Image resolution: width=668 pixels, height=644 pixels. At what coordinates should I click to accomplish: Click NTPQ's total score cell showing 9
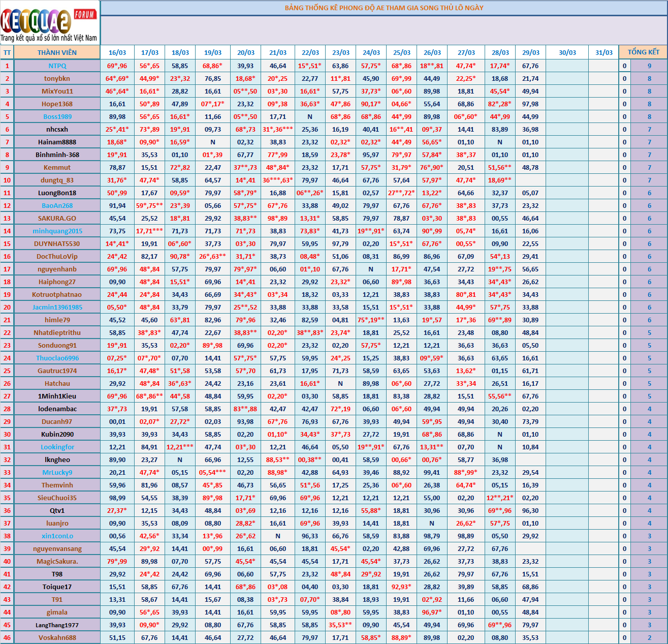pyautogui.click(x=649, y=66)
